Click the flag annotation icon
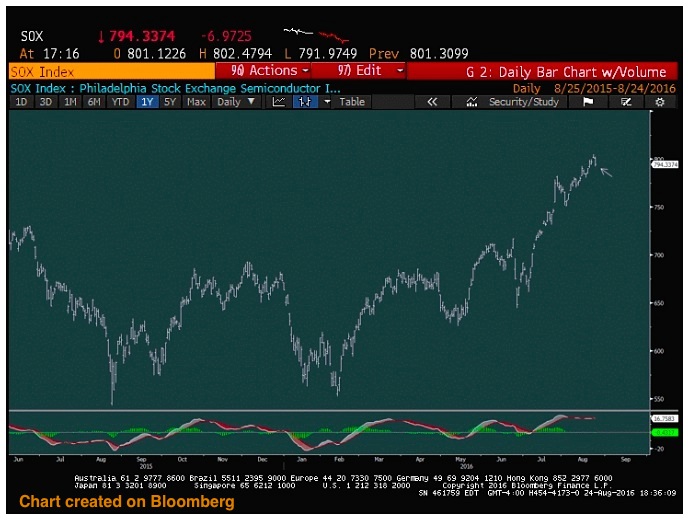 (588, 102)
